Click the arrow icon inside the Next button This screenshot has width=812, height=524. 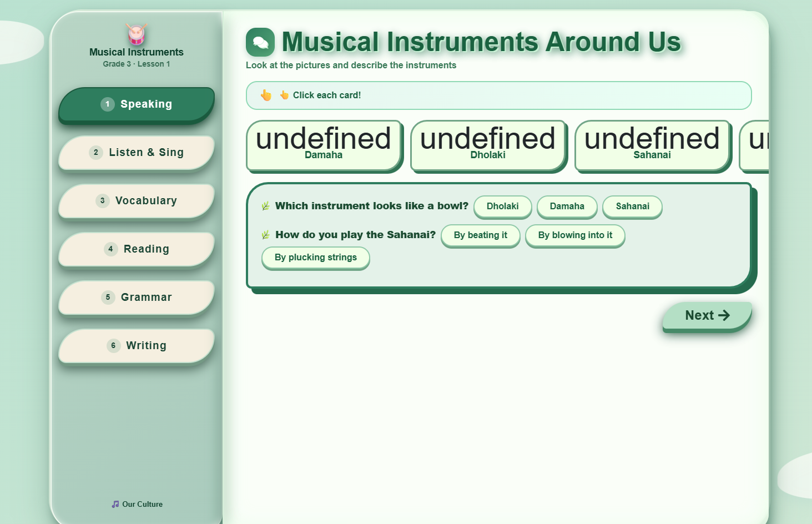tap(725, 315)
